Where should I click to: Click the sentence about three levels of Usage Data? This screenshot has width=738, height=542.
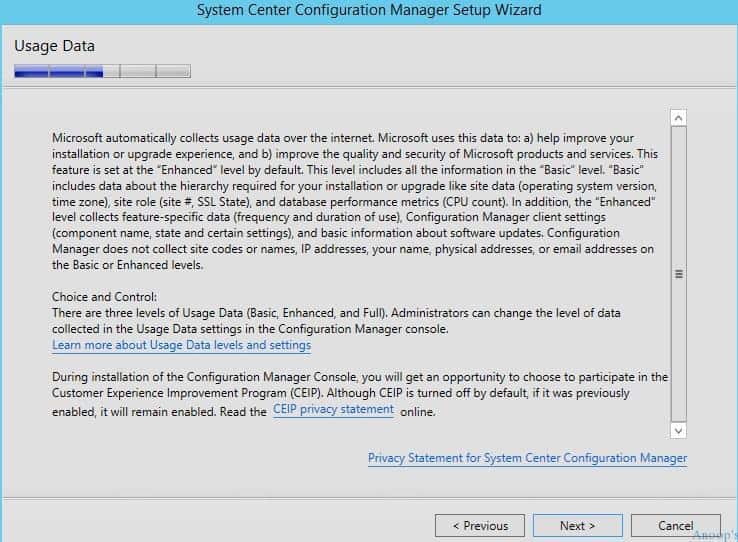coord(336,321)
